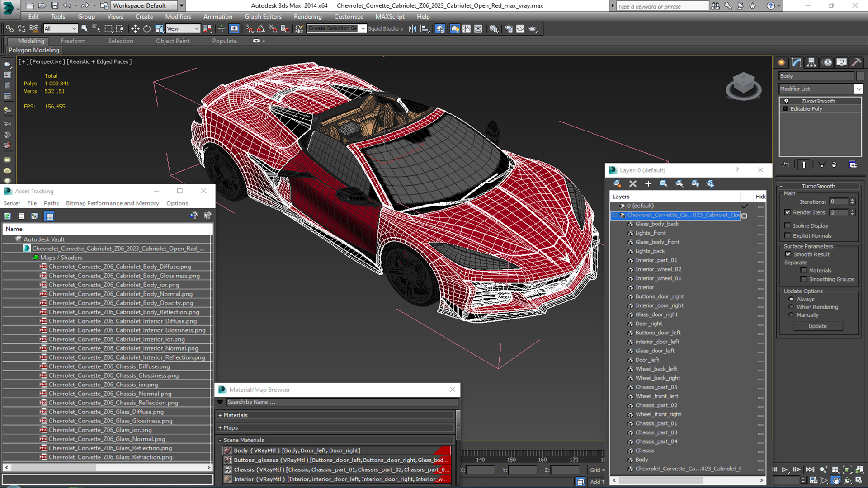Enable the Isoline Display checkbox
The width and height of the screenshot is (868, 488).
point(788,225)
